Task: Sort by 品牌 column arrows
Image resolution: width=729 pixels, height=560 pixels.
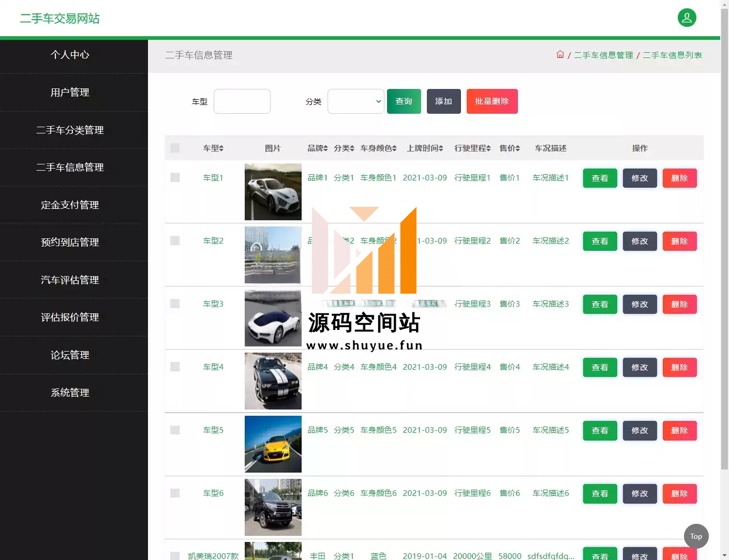Action: (x=325, y=148)
